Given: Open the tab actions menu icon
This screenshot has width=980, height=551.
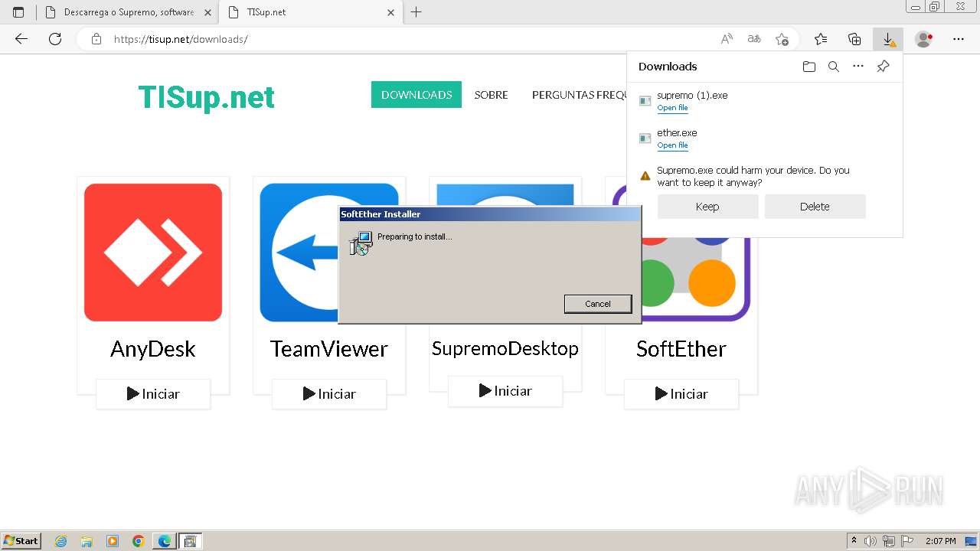Looking at the screenshot, I should click(x=18, y=12).
